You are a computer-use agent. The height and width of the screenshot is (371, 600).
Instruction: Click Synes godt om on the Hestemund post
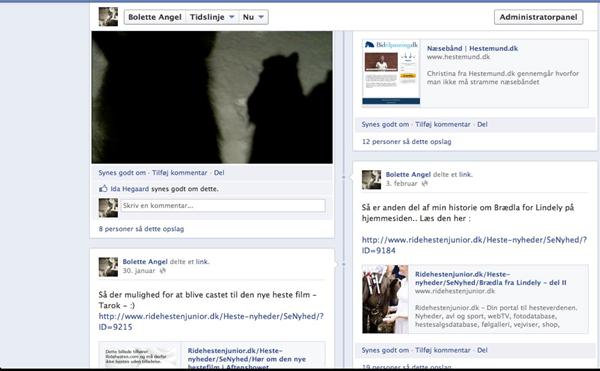385,124
